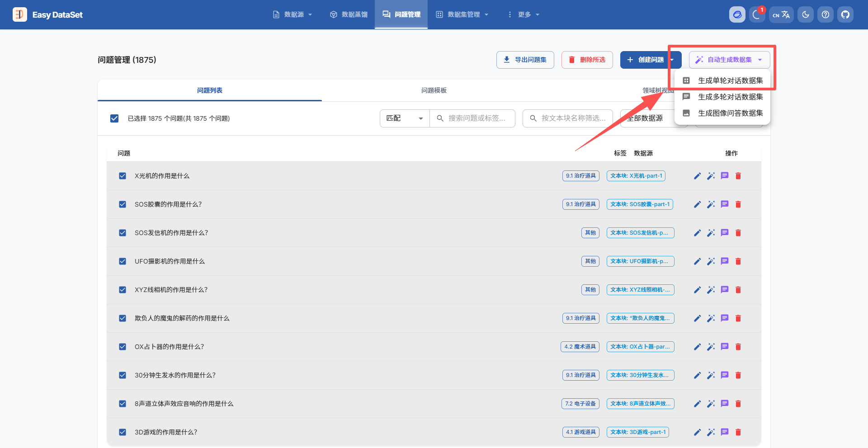Uncheck the SOS胶囊的作用是什么 row checkbox

pyautogui.click(x=123, y=204)
